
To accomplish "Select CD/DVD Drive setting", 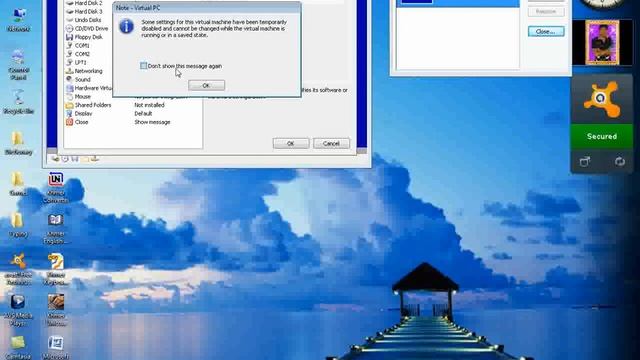I will point(87,29).
